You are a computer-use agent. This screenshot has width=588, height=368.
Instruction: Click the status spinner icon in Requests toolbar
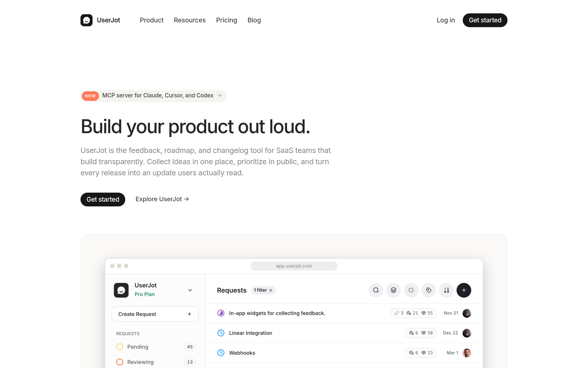411,290
